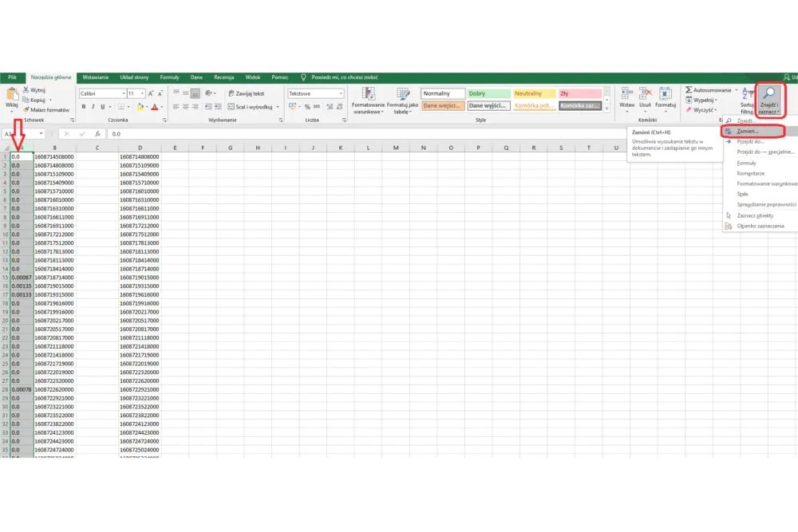The width and height of the screenshot is (798, 532).
Task: Toggle Zawijaj tekst wrap text
Action: click(x=247, y=93)
